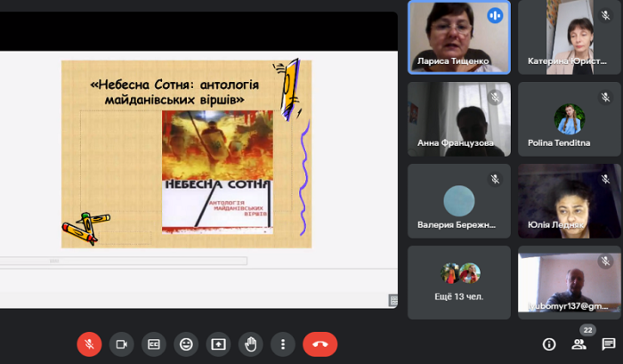
Task: Select the Анна Французова video tile
Action: tap(459, 118)
